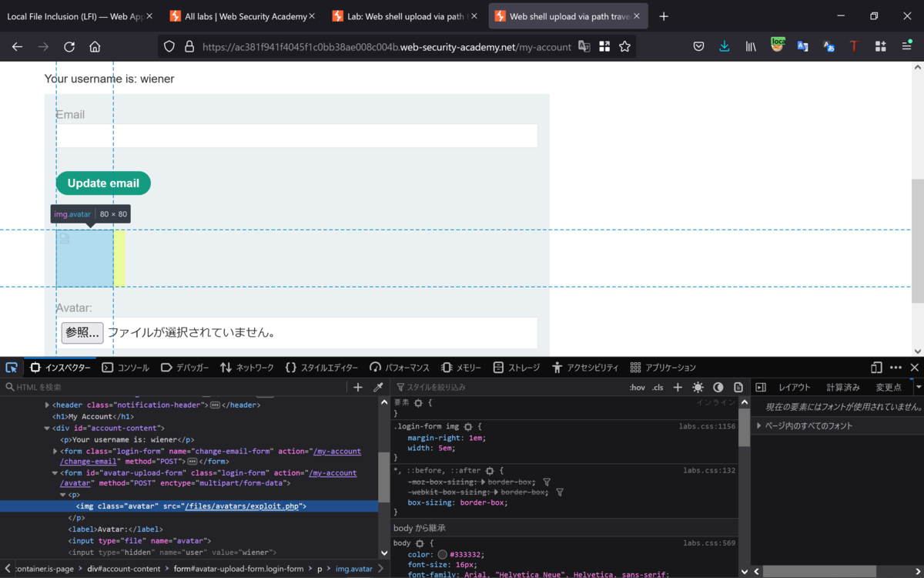The height and width of the screenshot is (578, 924).
Task: Expand the change-email-form node
Action: click(x=55, y=451)
